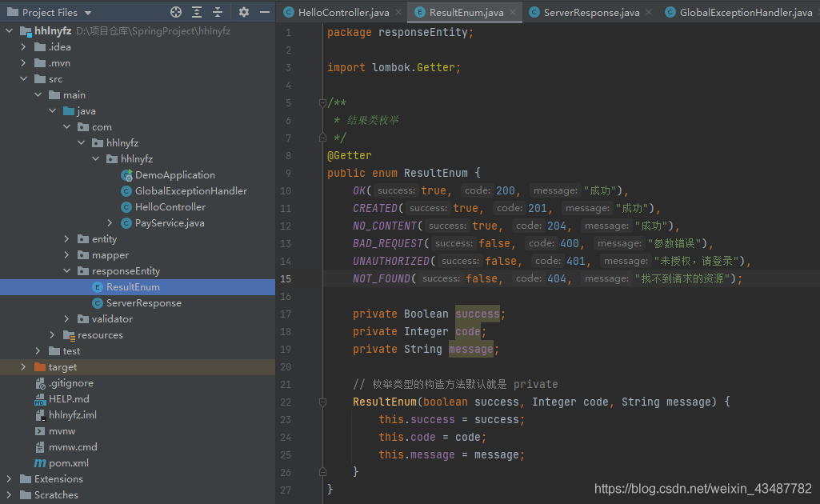Expand the .idea folder
This screenshot has width=820, height=504.
coord(23,47)
